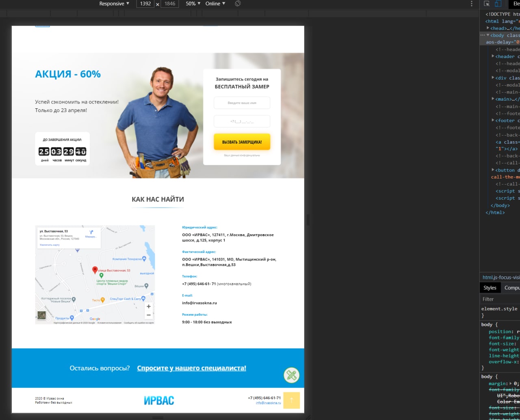Click the ИРВАС footer logo

159,401
